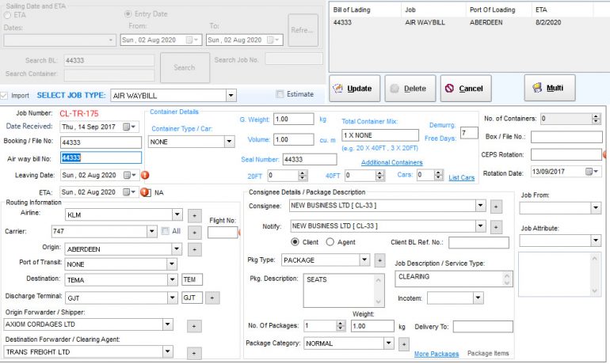Click the red warning icon beside Leaving Date
Image resolution: width=610 pixels, height=364 pixels.
[145, 175]
